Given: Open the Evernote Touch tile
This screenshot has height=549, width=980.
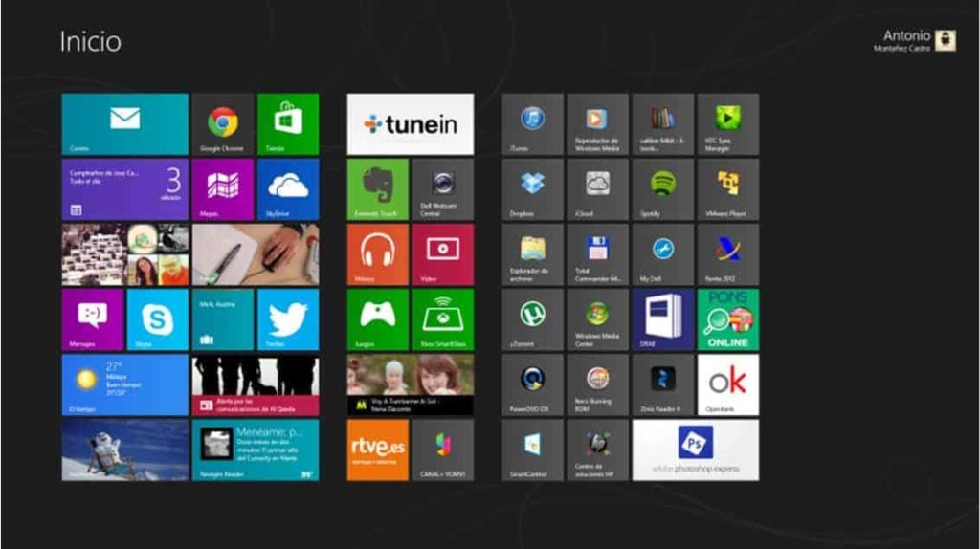Looking at the screenshot, I should tap(377, 188).
